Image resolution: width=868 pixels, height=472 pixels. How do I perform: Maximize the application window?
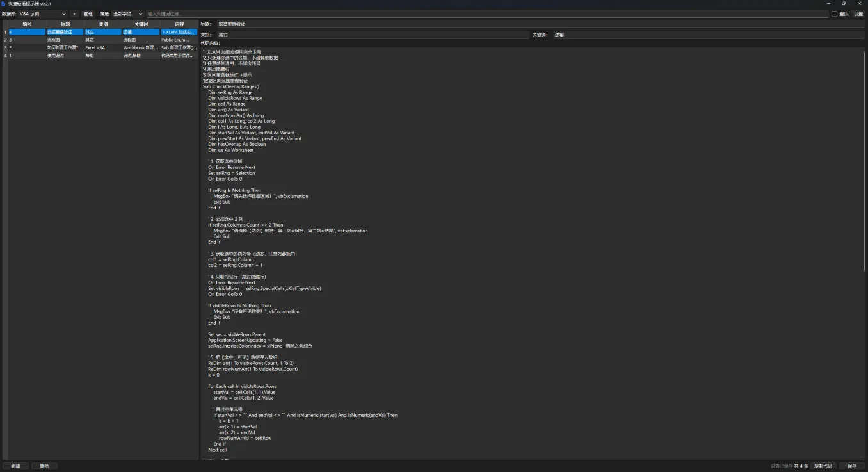point(844,3)
